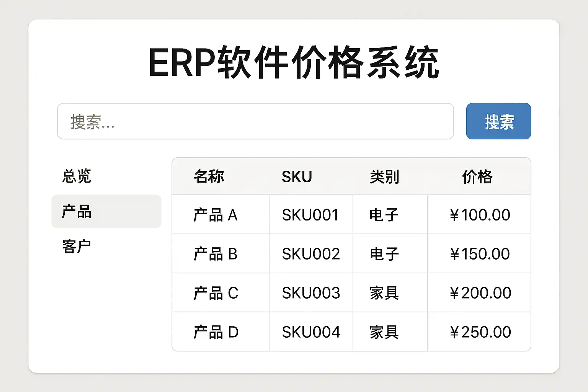Click the 类别 column header
Viewport: 588px width, 392px height.
tap(384, 177)
